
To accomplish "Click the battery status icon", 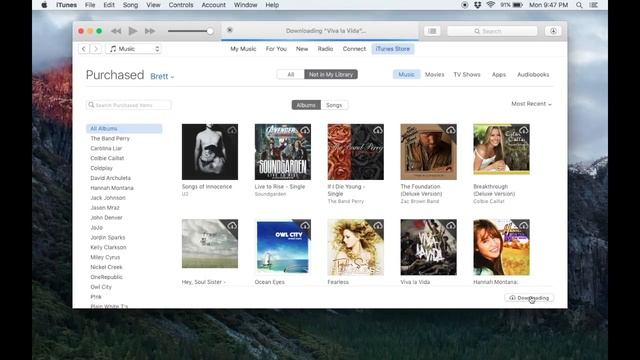I will point(518,5).
